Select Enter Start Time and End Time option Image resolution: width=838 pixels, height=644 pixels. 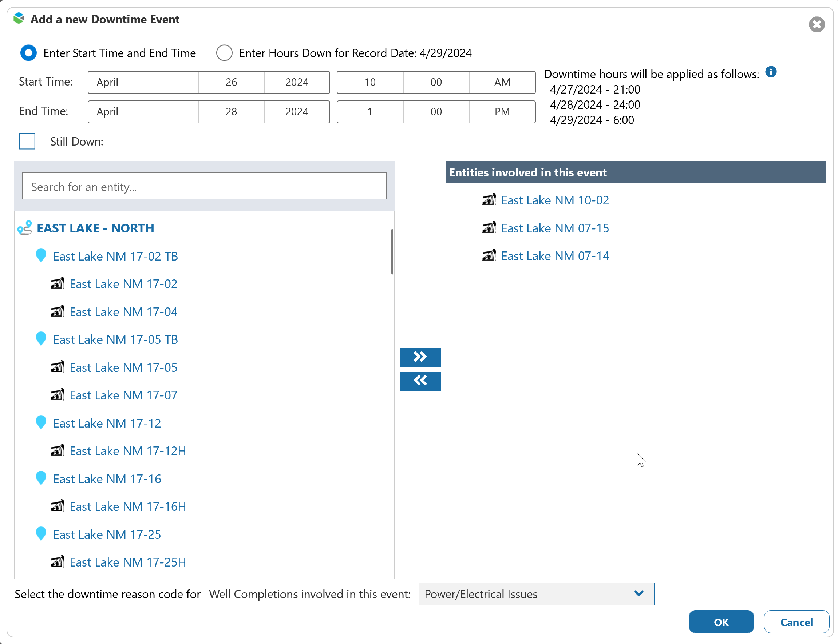tap(28, 53)
